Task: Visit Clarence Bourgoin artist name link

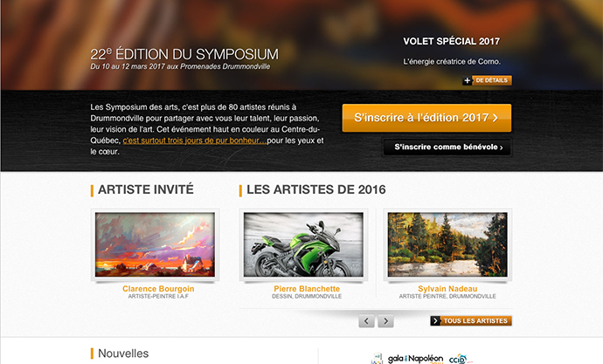Action: coord(158,289)
